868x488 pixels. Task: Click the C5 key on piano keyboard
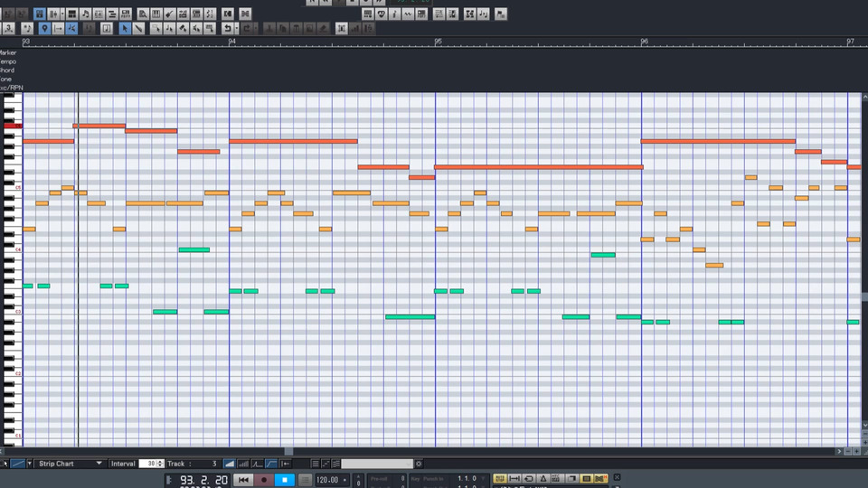pyautogui.click(x=12, y=188)
